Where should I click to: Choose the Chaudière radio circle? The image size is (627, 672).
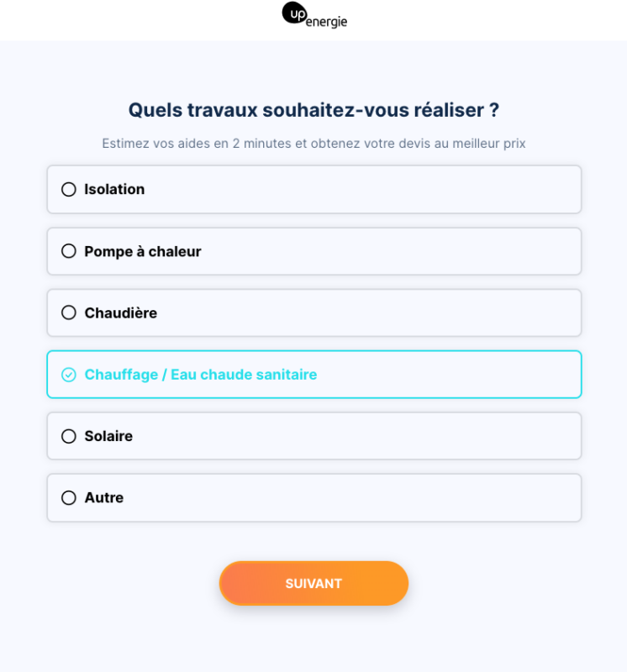(x=69, y=313)
